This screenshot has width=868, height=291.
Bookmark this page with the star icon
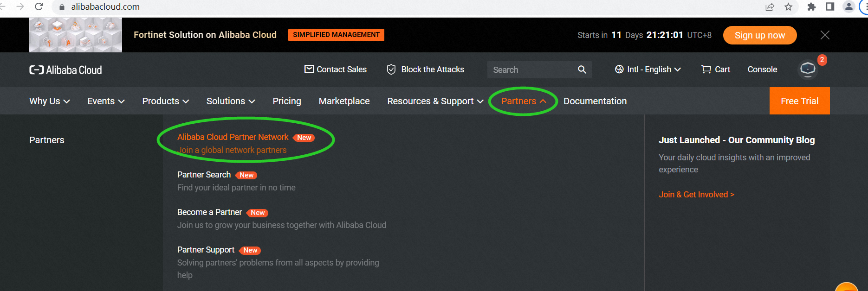(x=788, y=7)
